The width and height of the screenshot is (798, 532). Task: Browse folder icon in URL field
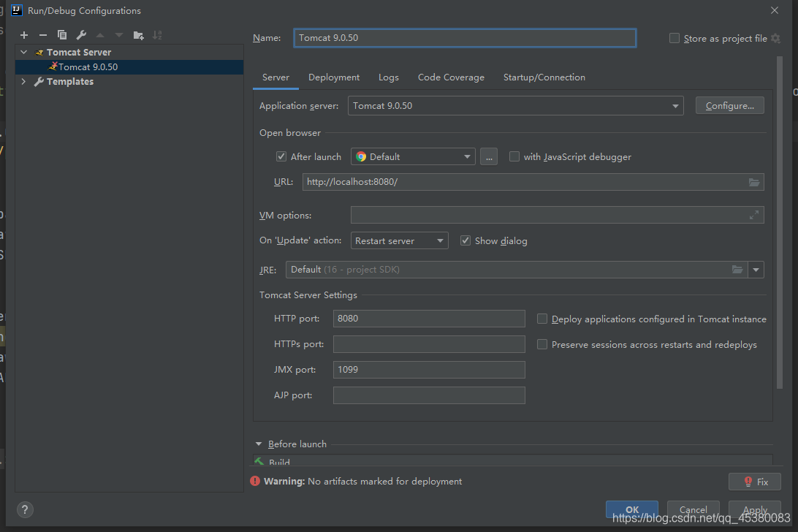click(x=754, y=182)
